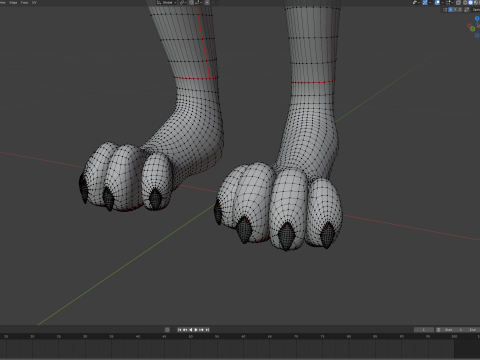The image size is (480, 360).
Task: Click the Start frame field
Action: pyautogui.click(x=453, y=330)
